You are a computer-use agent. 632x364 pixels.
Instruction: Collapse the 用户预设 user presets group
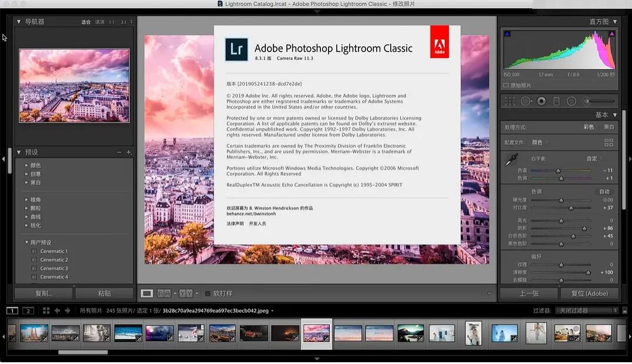[26, 243]
